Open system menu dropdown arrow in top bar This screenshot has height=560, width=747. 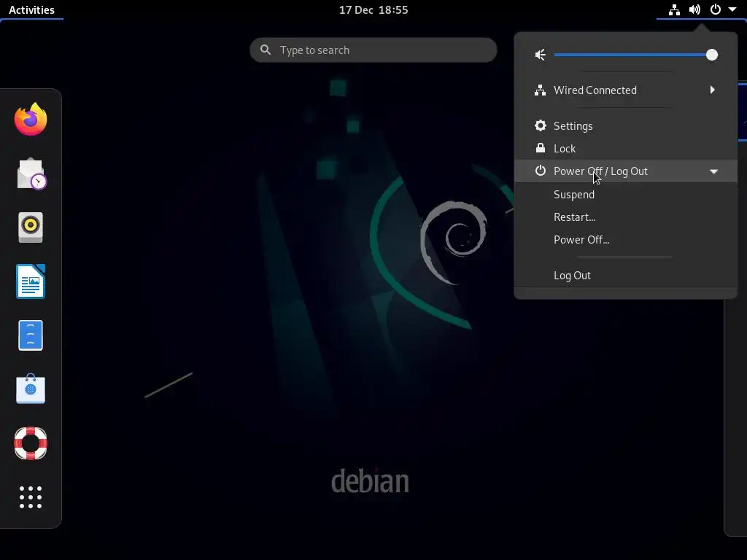coord(732,9)
